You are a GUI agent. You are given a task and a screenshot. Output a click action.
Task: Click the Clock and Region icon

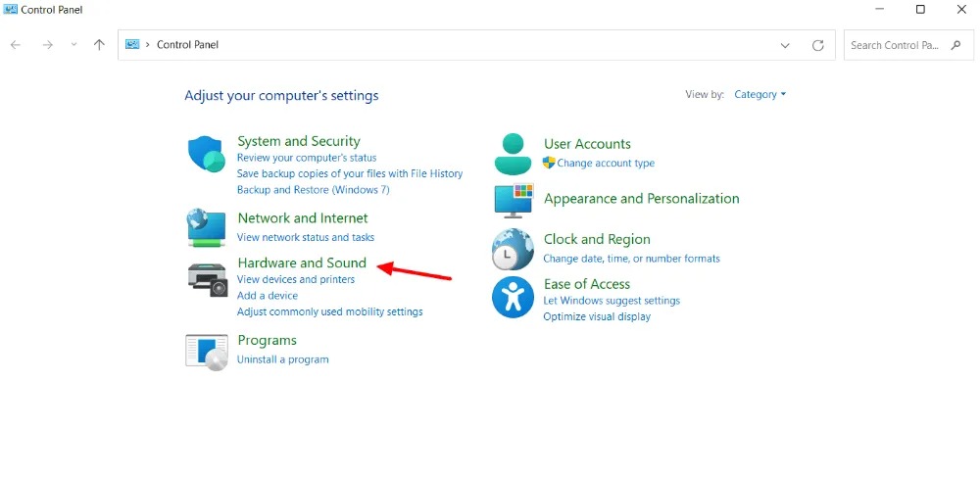click(513, 250)
